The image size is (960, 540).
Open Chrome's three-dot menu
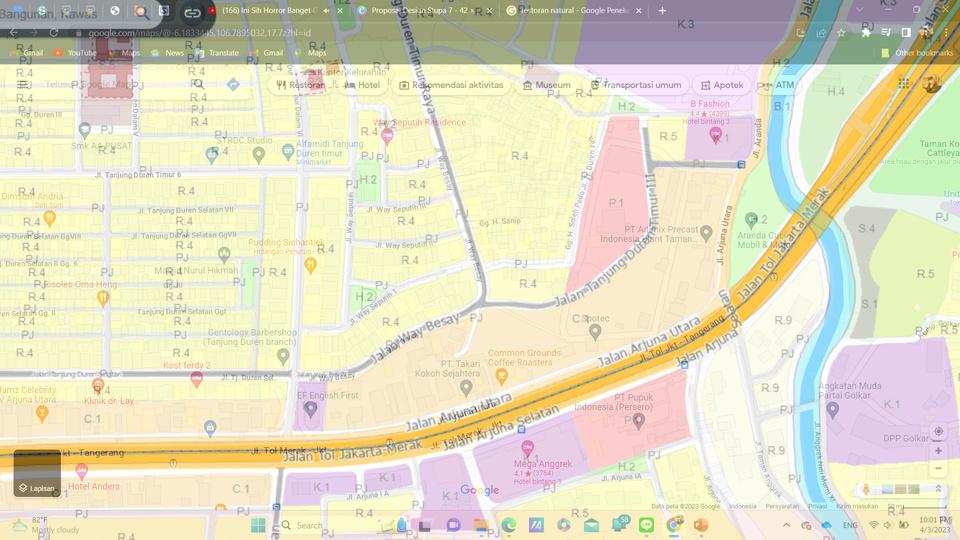pos(947,32)
